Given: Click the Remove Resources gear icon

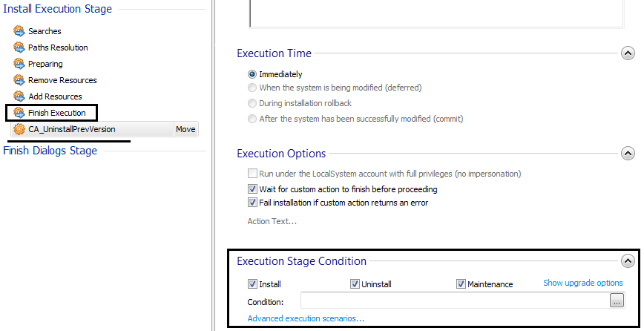Looking at the screenshot, I should tap(19, 80).
